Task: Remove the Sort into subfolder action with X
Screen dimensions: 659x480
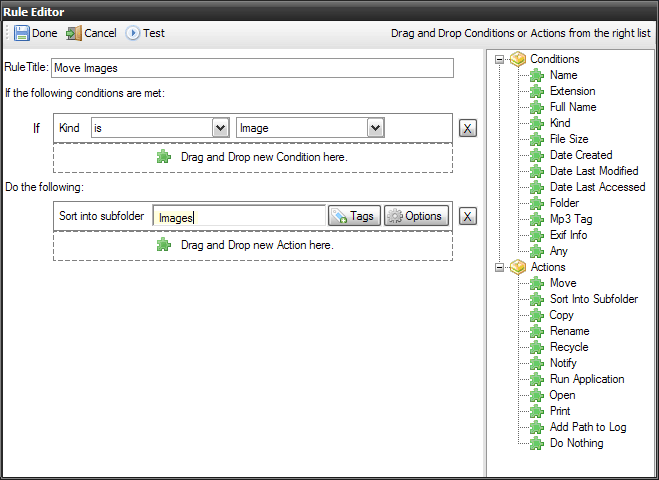Action: point(467,216)
